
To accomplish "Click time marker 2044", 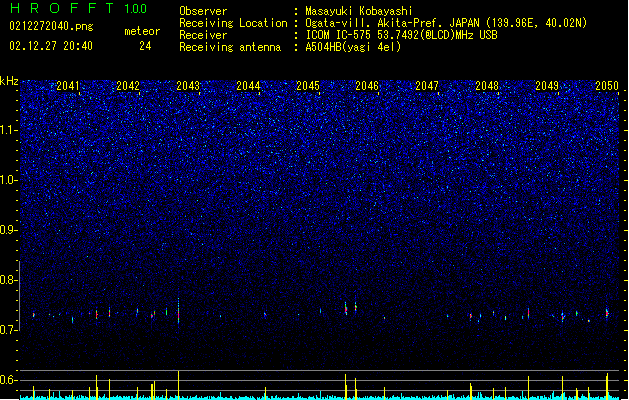I will click(248, 85).
